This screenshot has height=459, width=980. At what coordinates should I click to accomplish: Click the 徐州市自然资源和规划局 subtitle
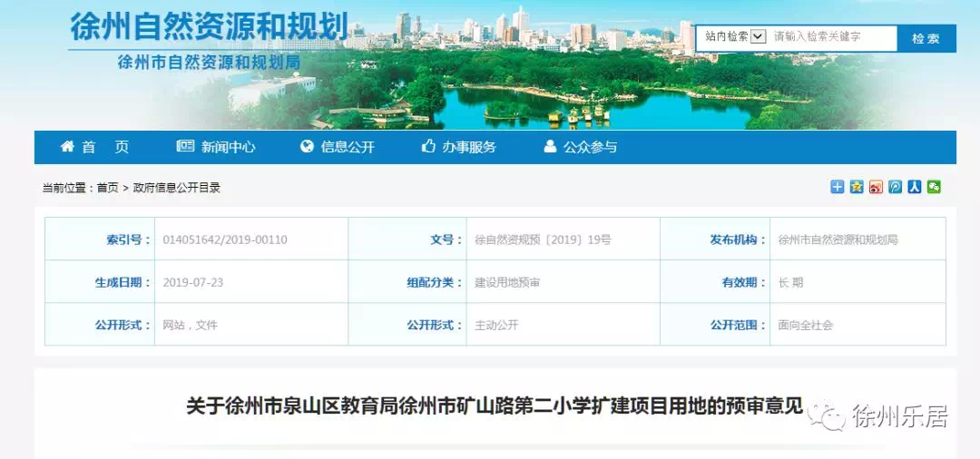click(x=209, y=62)
